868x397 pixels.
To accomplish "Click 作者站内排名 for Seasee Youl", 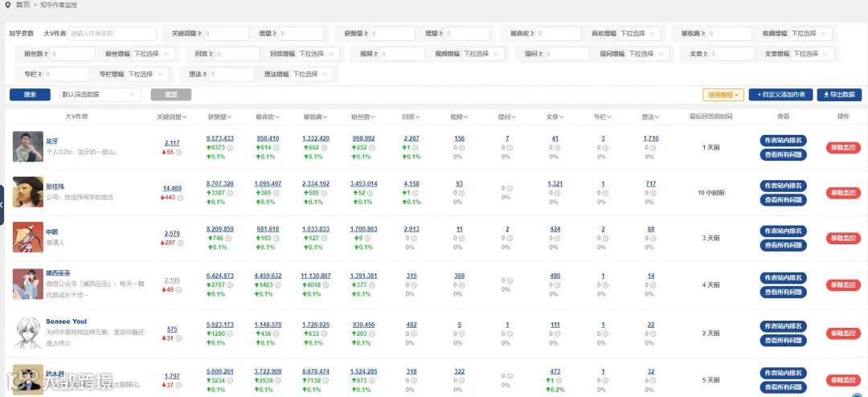I will coord(784,326).
